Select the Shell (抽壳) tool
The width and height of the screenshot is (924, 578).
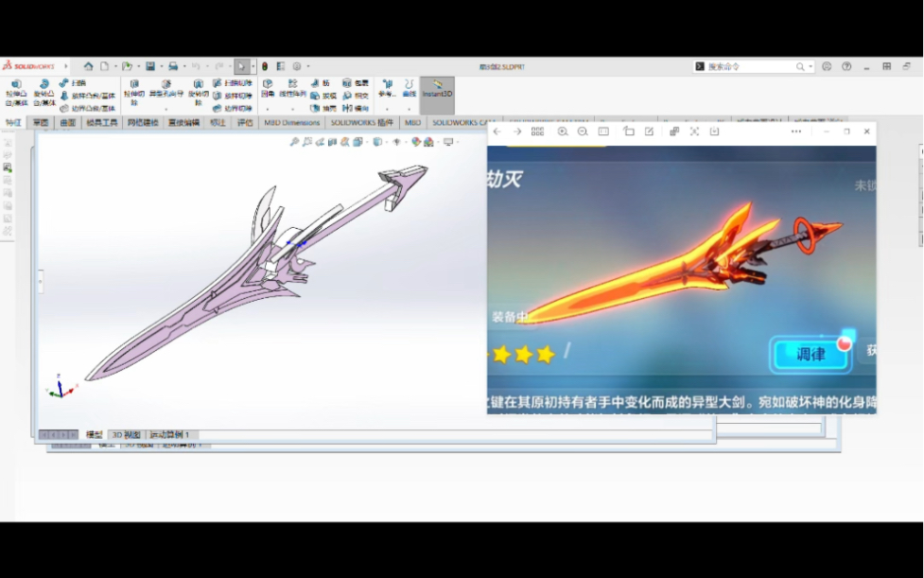click(x=323, y=109)
